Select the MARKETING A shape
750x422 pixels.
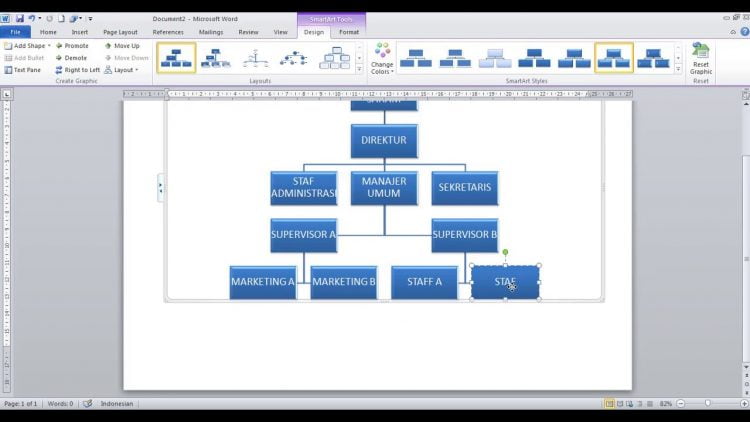[x=263, y=282]
